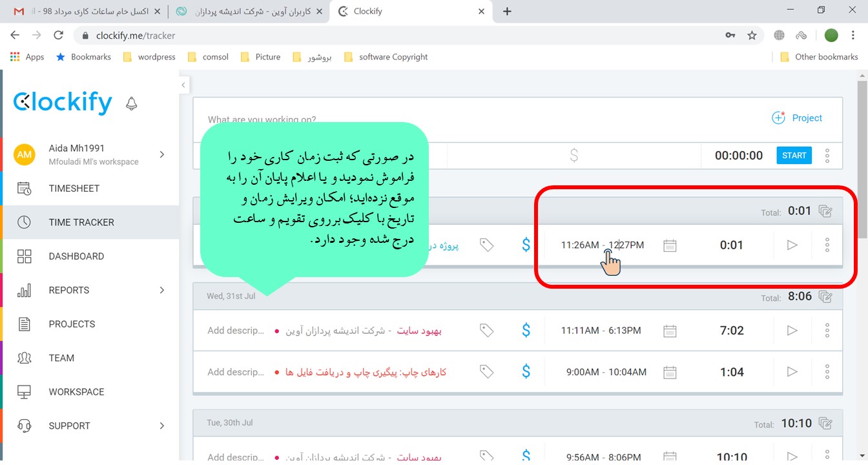
Task: Click tag icon in the 1:04 entry
Action: click(x=486, y=372)
